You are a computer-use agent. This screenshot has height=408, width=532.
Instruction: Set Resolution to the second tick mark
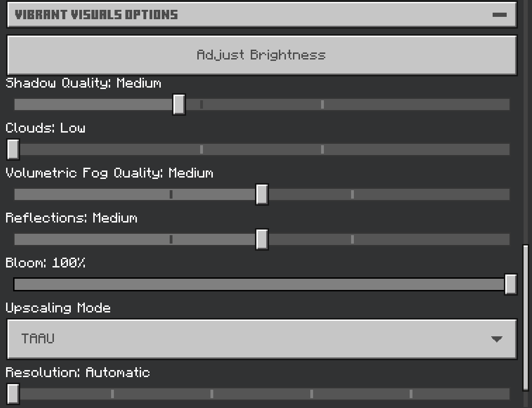pos(212,394)
